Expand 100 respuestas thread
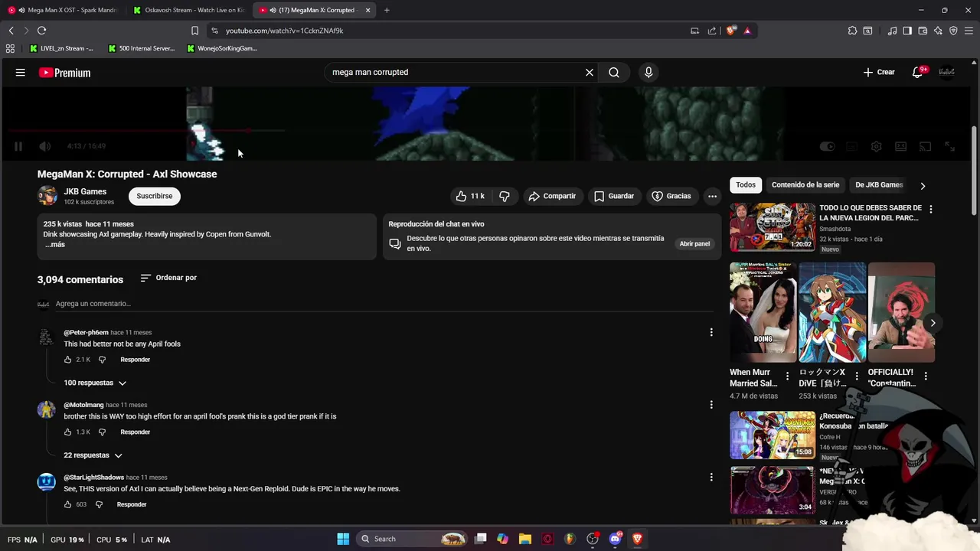The width and height of the screenshot is (980, 551). pos(95,383)
